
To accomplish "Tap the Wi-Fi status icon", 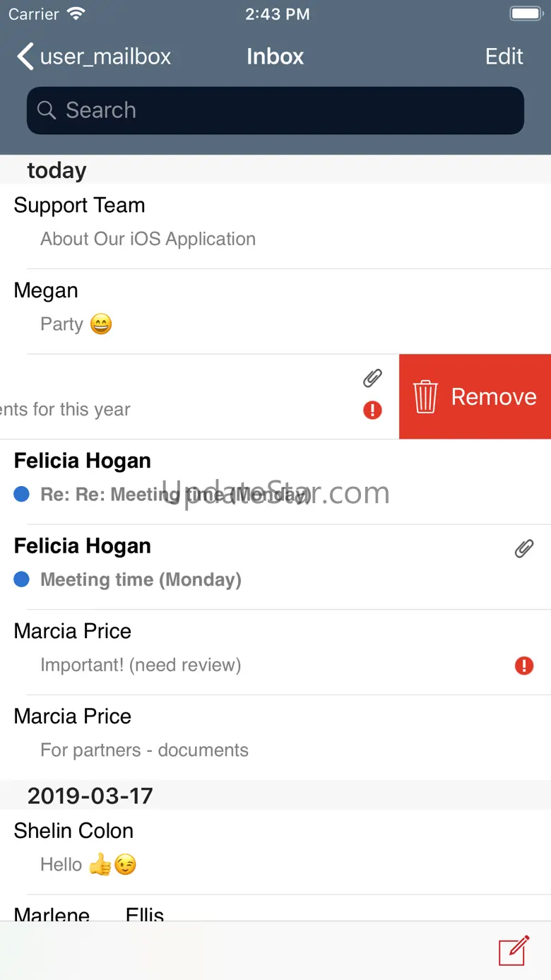I will click(76, 14).
